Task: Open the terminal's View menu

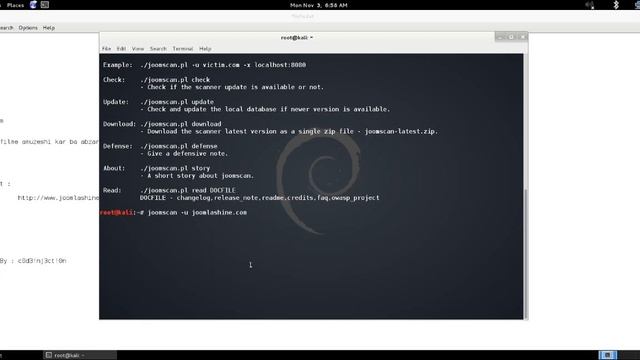Action: [x=138, y=49]
